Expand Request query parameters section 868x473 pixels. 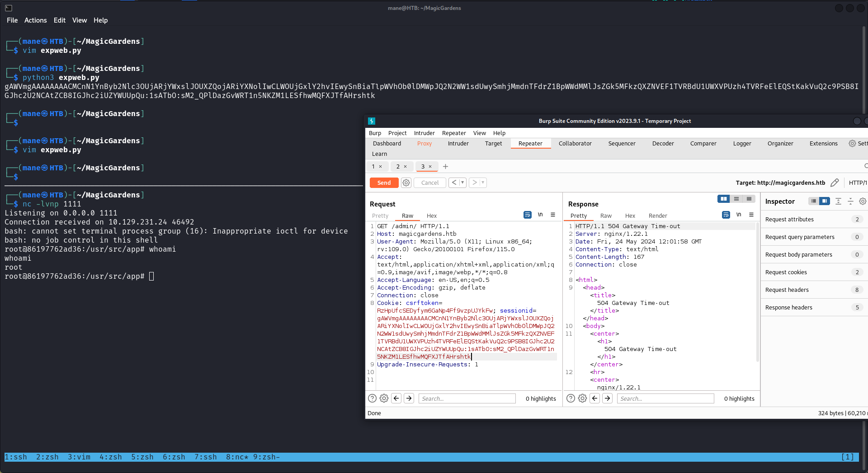(814, 237)
